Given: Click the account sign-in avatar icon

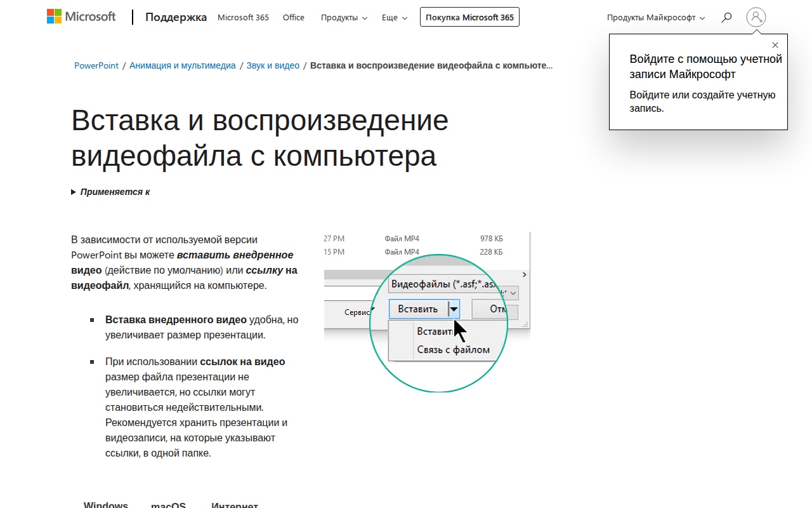Looking at the screenshot, I should [756, 17].
